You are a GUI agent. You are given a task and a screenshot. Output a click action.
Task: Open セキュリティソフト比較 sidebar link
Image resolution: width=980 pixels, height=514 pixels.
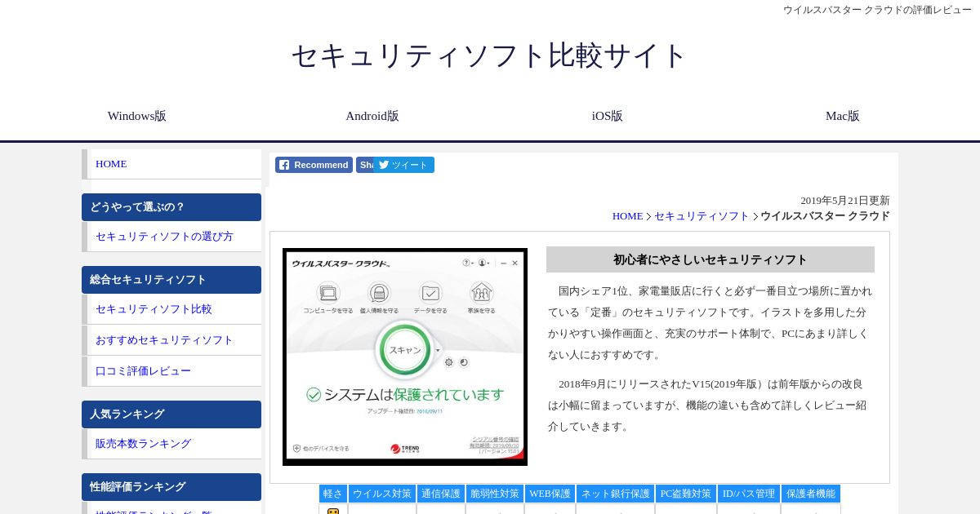[x=171, y=309]
